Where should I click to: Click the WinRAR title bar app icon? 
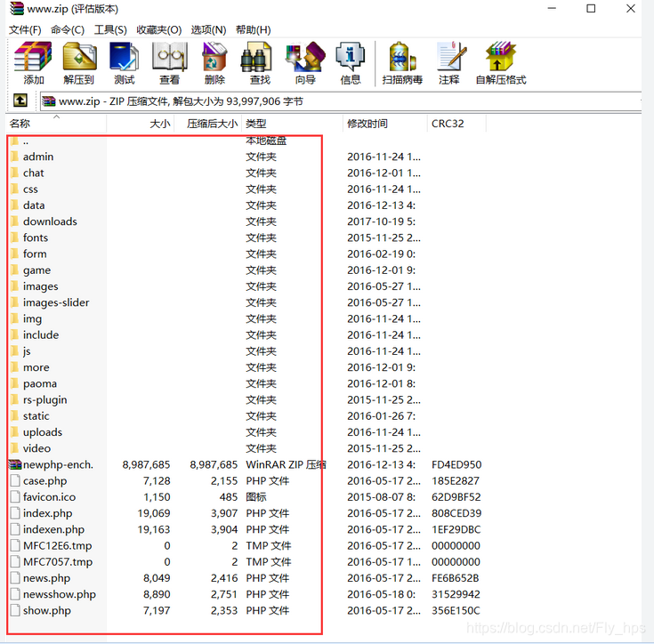click(x=17, y=8)
